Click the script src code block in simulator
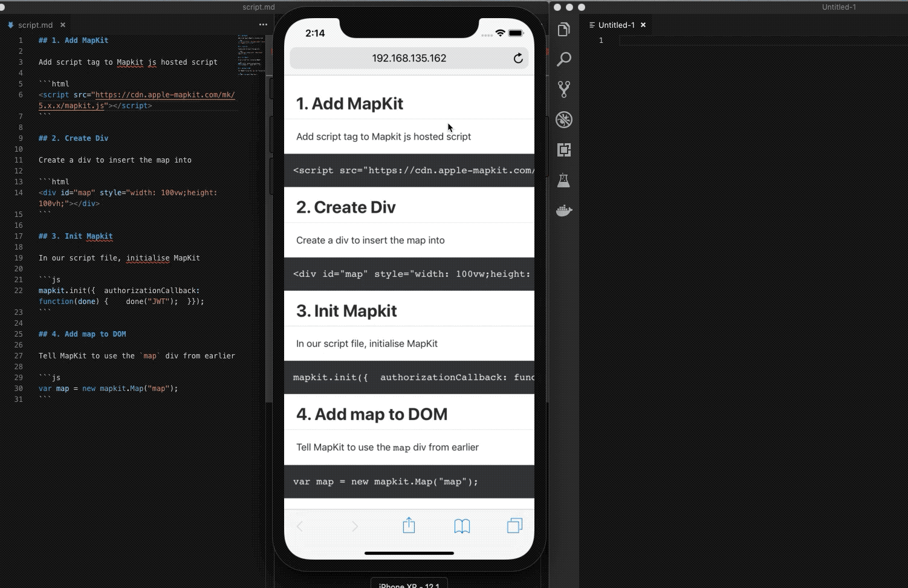This screenshot has width=908, height=588. 409,170
